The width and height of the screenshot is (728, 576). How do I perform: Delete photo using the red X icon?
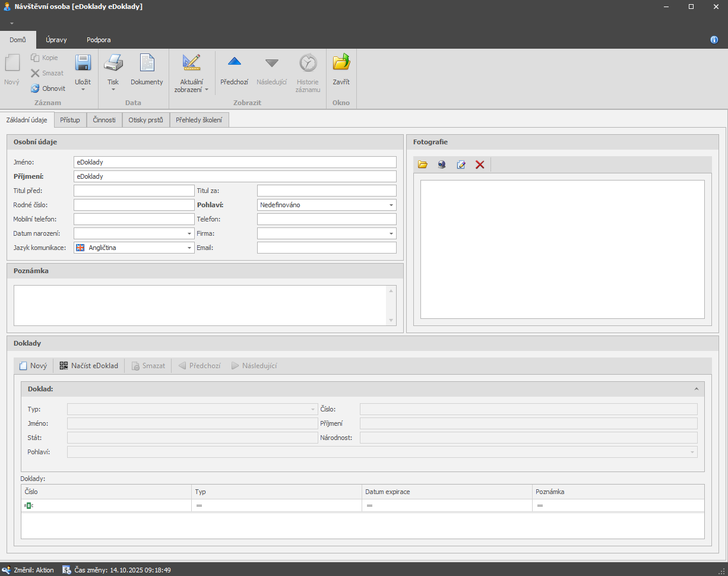(480, 164)
